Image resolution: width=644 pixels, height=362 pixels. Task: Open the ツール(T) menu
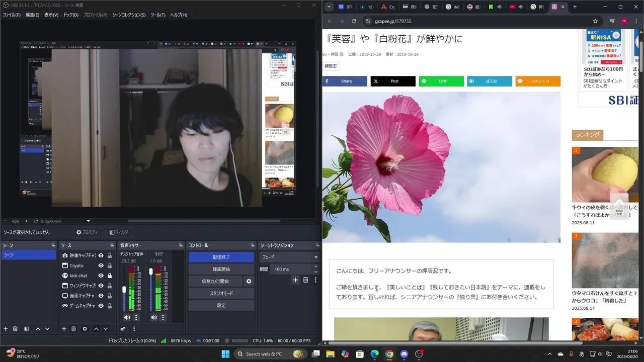click(x=157, y=15)
